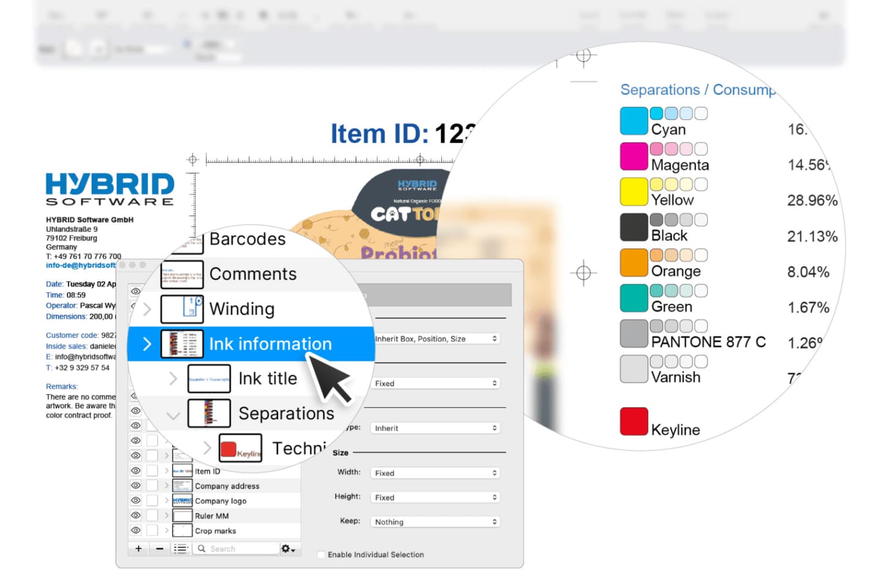Select the Ink title item
The width and height of the screenshot is (881, 588).
tap(268, 379)
